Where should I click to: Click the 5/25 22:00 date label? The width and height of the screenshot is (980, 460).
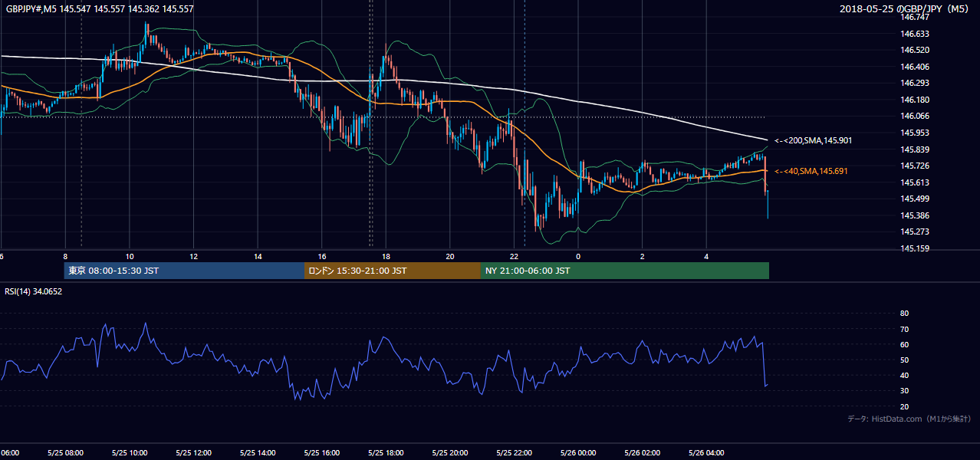[x=513, y=452]
